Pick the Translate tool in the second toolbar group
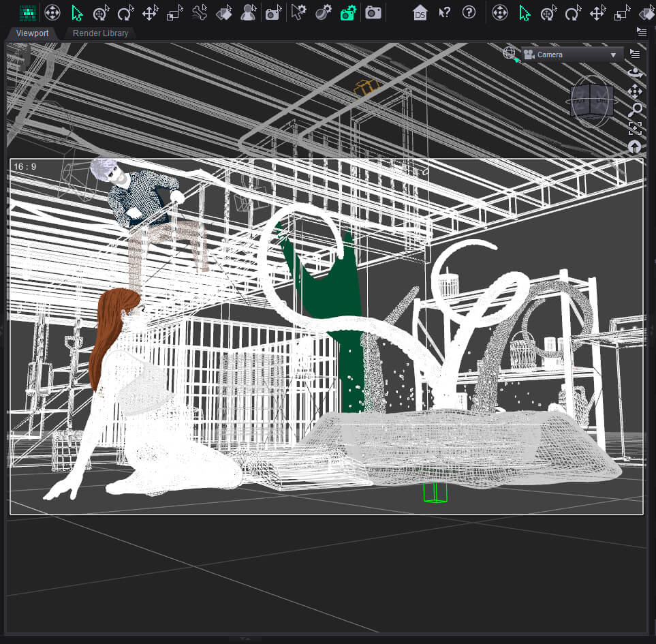 coord(597,14)
